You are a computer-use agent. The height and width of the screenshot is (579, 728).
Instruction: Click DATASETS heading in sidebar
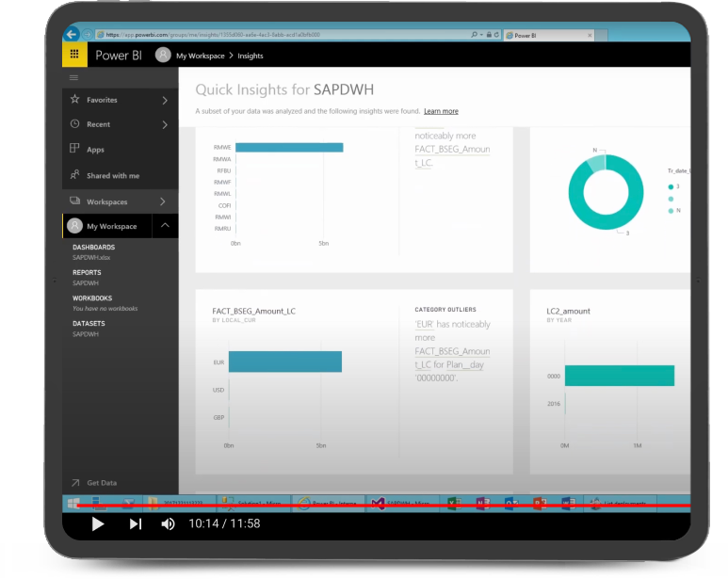point(89,323)
